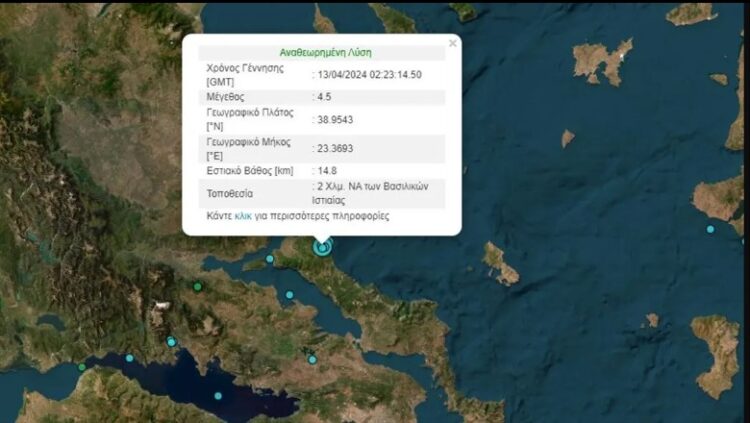
Task: Select the cyan marker in the Gulf of Corinth waters
Action: coord(218,396)
